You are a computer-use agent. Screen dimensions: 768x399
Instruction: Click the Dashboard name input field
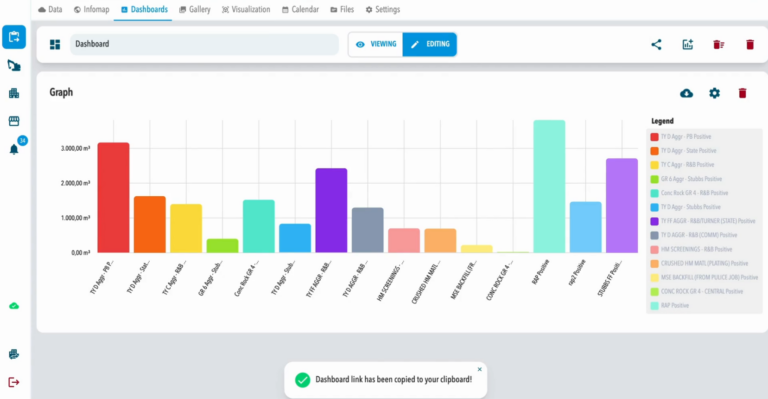(x=204, y=44)
